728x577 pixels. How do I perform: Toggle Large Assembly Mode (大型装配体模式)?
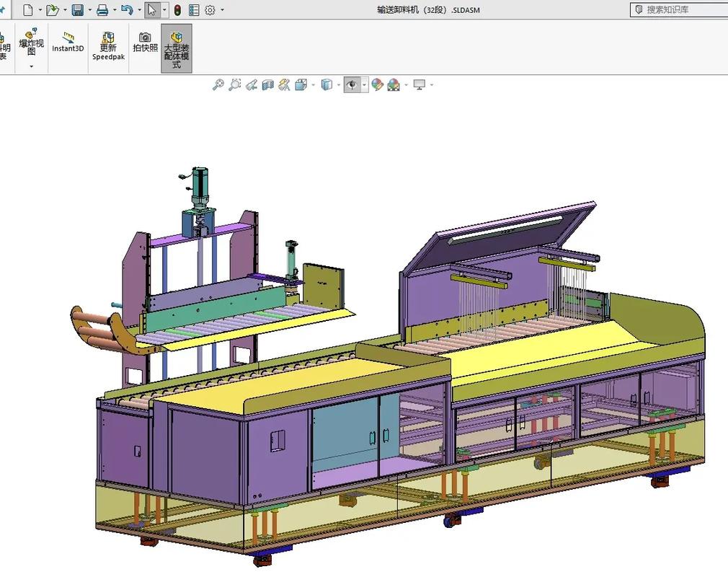pos(177,48)
